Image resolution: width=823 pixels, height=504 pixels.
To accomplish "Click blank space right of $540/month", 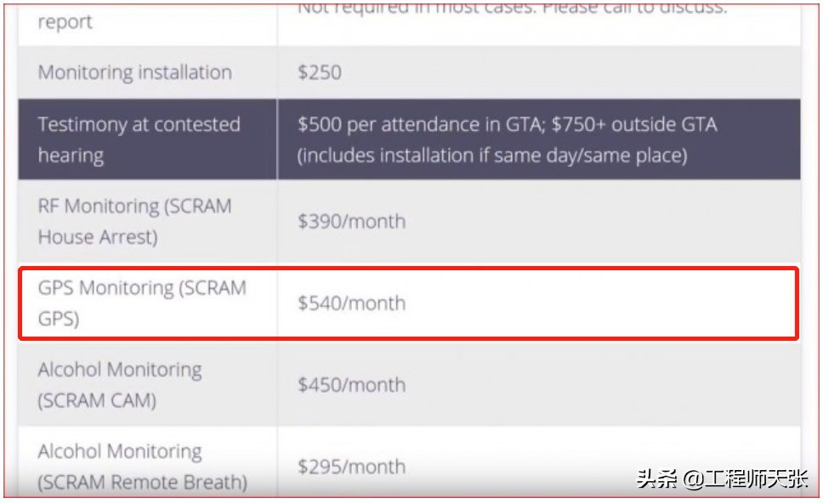I will pos(595,303).
